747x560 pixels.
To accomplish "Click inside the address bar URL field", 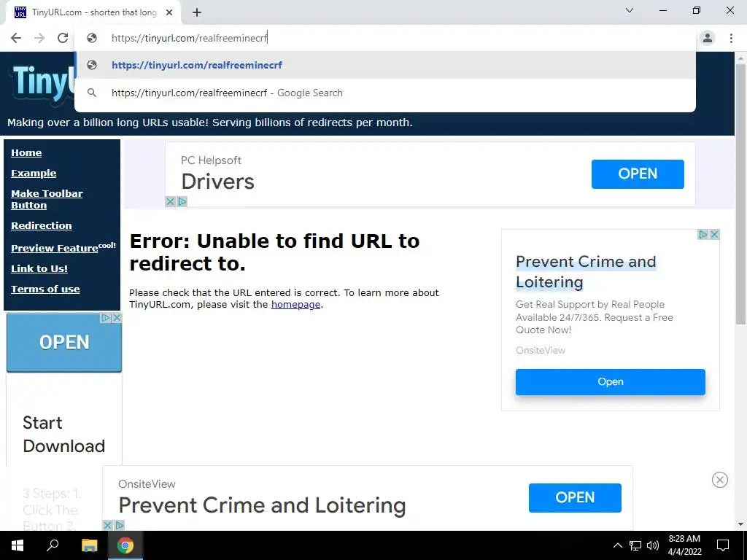I will (385, 38).
